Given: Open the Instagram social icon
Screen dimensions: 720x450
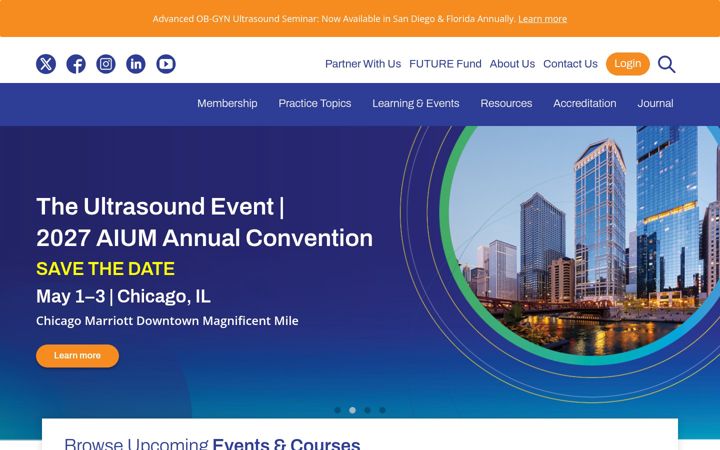Looking at the screenshot, I should 106,64.
